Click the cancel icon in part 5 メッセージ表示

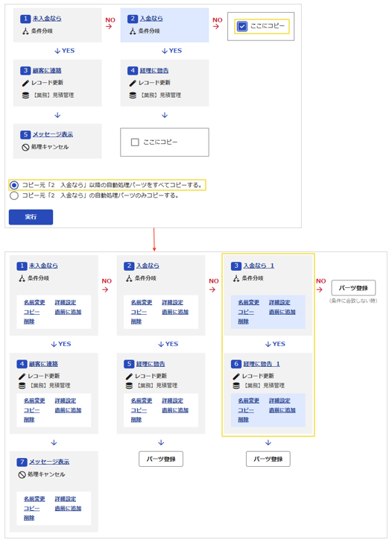(x=25, y=147)
